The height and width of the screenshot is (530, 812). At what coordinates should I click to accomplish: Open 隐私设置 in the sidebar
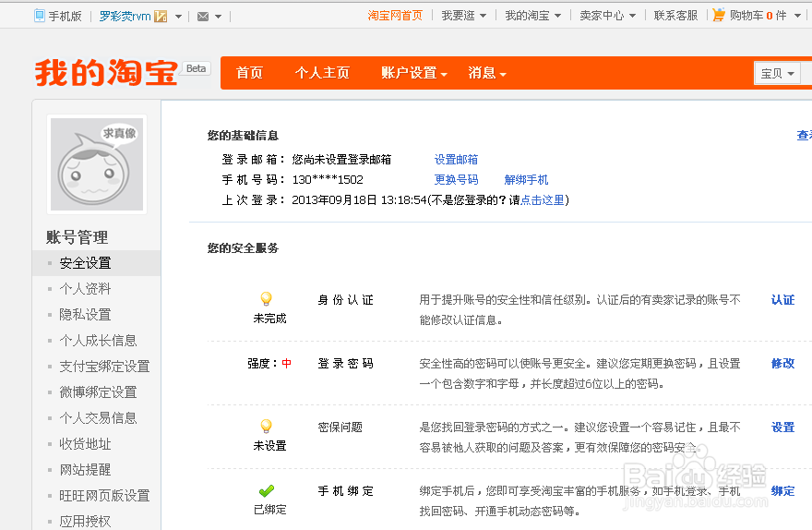click(86, 315)
